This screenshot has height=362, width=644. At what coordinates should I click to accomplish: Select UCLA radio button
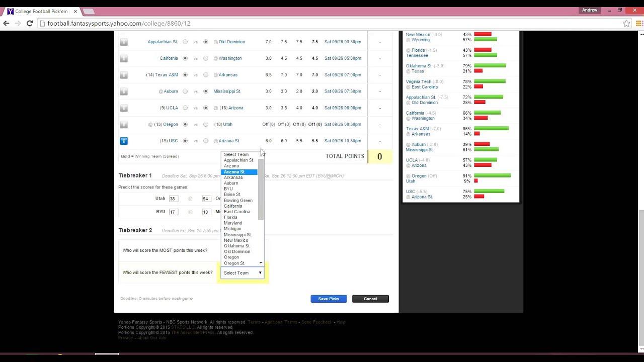(x=185, y=108)
